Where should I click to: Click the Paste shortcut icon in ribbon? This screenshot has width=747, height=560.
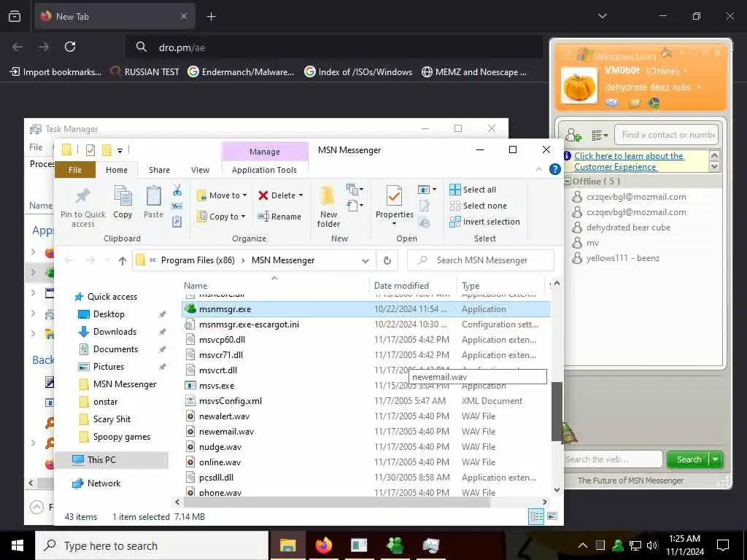(177, 222)
